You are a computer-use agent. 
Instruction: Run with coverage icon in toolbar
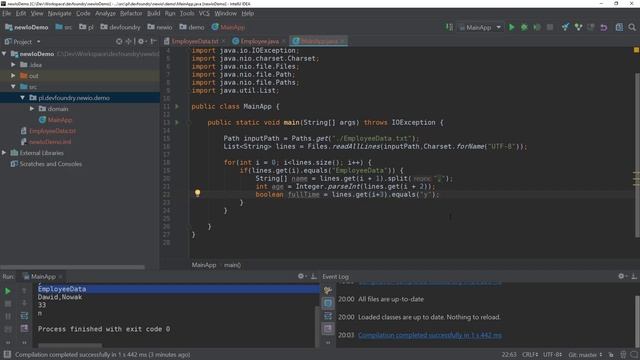click(537, 27)
